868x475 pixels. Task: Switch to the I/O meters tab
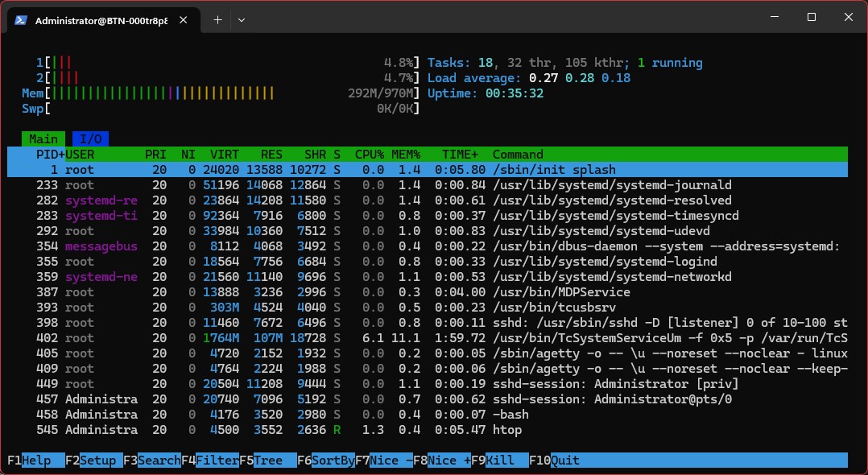pyautogui.click(x=91, y=138)
